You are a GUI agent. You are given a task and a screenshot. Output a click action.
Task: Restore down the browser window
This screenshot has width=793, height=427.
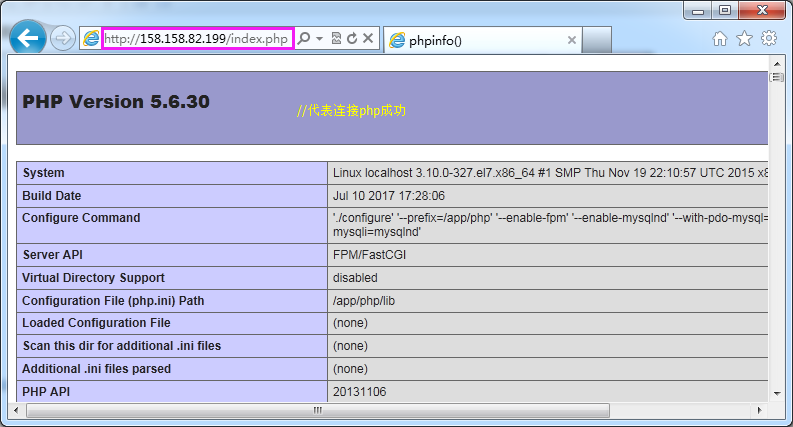point(725,10)
